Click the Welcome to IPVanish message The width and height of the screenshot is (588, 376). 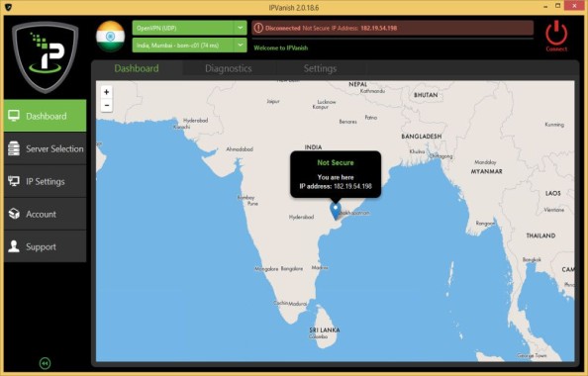tap(281, 47)
